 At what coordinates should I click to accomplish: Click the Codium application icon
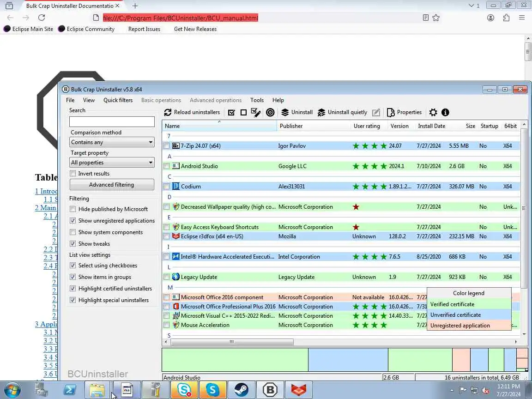click(176, 186)
